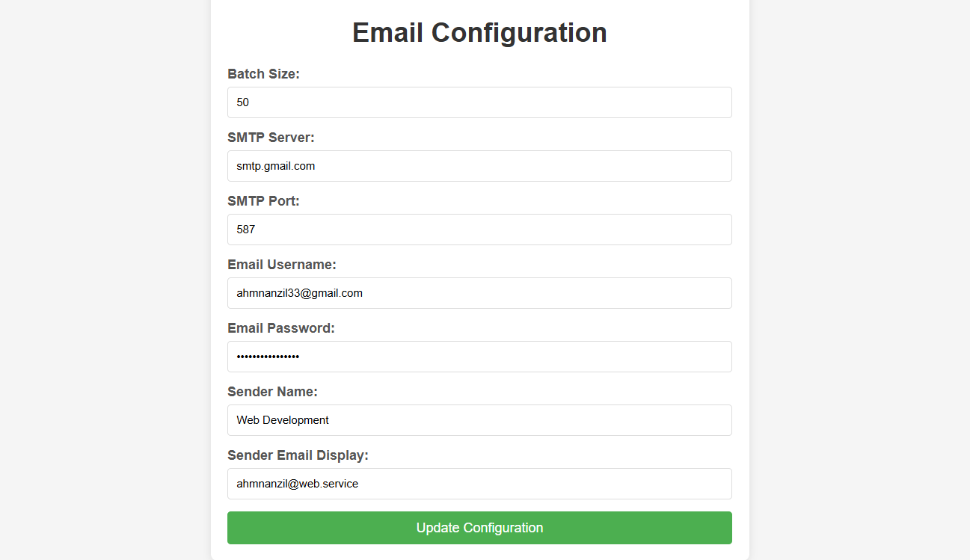970x560 pixels.
Task: Click the "SMTP Server:" label text
Action: tap(271, 138)
